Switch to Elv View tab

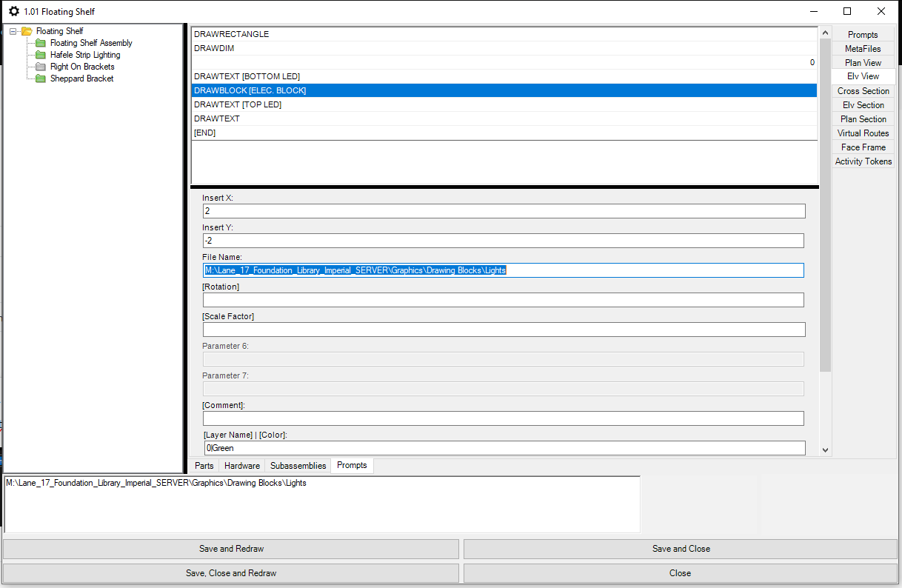click(863, 76)
